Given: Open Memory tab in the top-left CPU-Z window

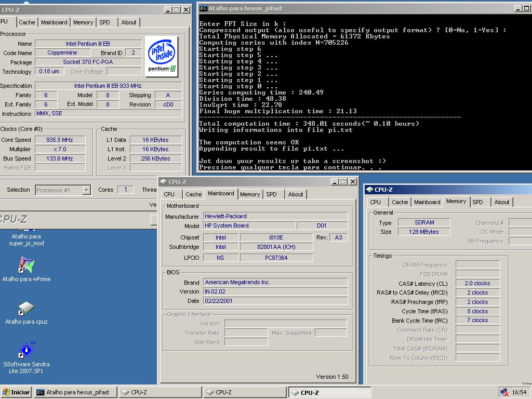Looking at the screenshot, I should tap(83, 22).
